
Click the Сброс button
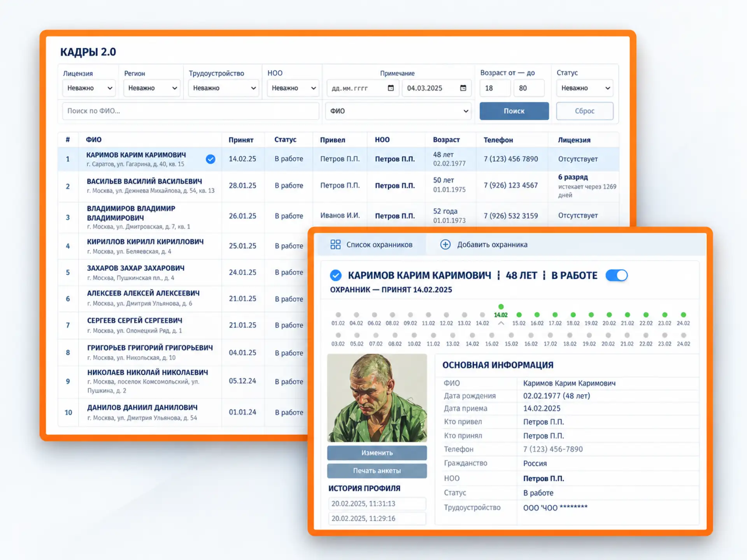pos(585,111)
